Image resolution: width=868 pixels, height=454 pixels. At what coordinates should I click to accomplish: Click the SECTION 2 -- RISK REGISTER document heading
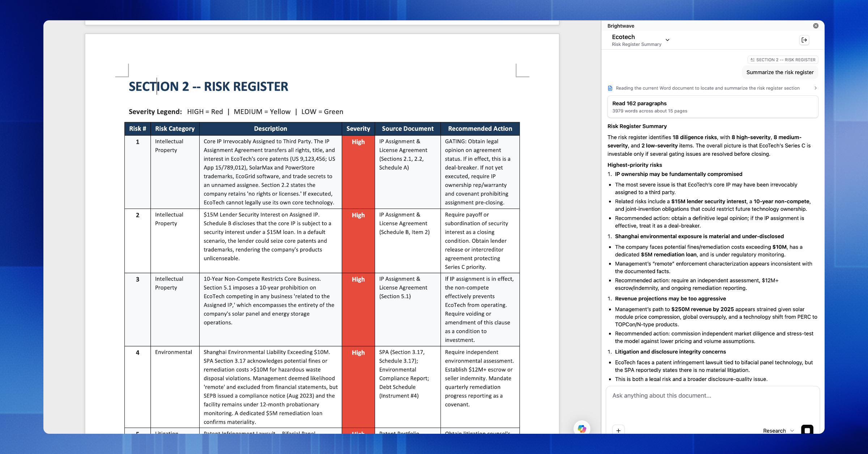tap(208, 87)
